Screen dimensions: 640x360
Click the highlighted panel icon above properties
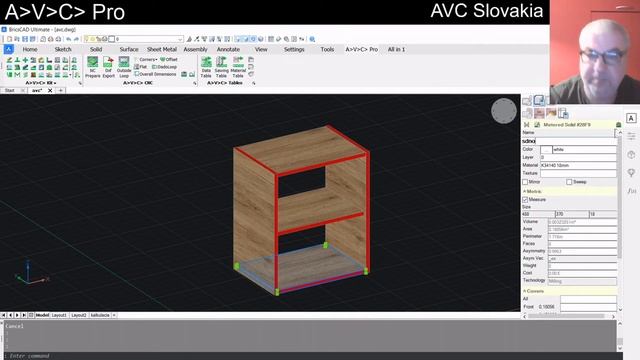[539, 100]
